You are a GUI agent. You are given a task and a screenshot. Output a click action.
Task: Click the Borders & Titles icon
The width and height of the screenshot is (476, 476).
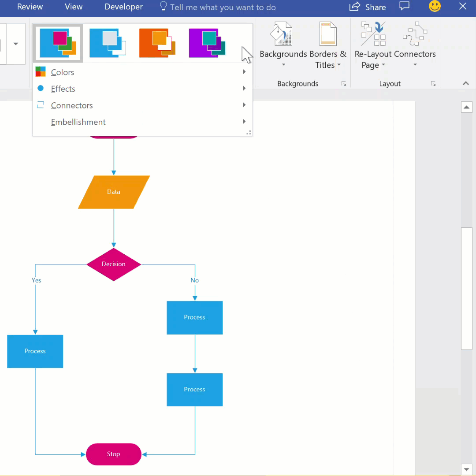coord(327,33)
